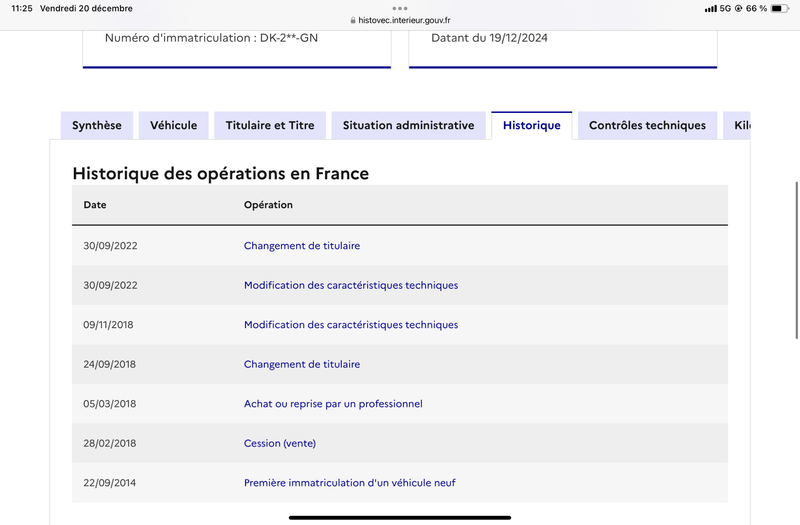Open the Modification des caractéristiques techniques link dated 09/11/2018
Image resolution: width=800 pixels, height=525 pixels.
click(351, 325)
